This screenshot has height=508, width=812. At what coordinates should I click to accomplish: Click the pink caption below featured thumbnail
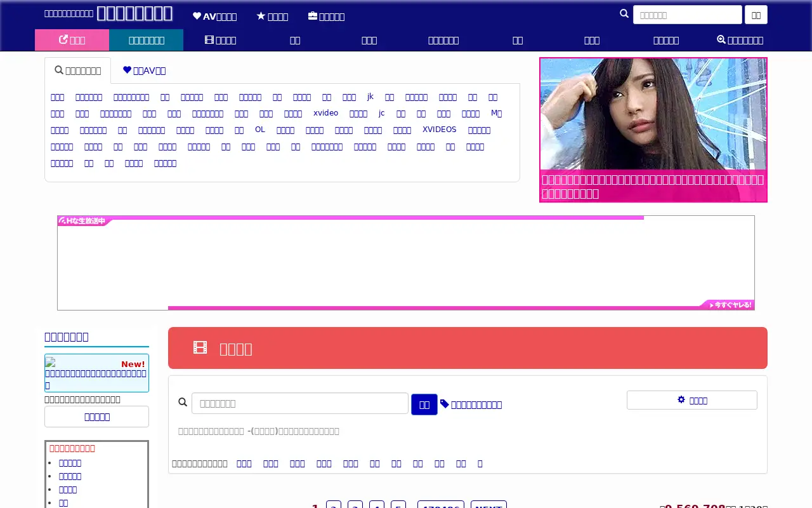653,186
